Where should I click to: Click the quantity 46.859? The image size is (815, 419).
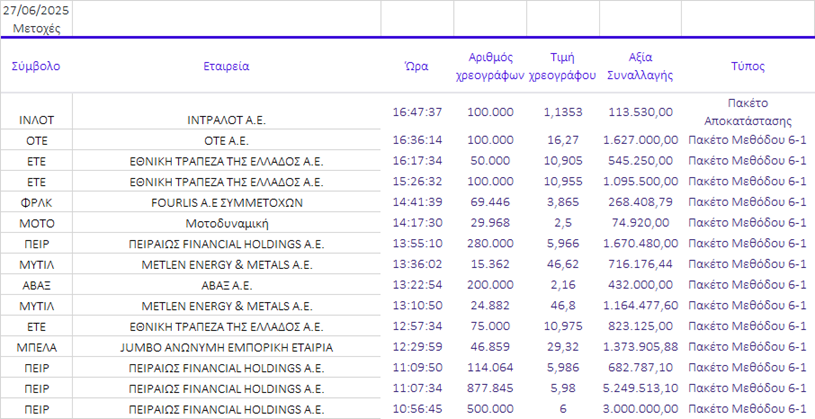pos(490,347)
